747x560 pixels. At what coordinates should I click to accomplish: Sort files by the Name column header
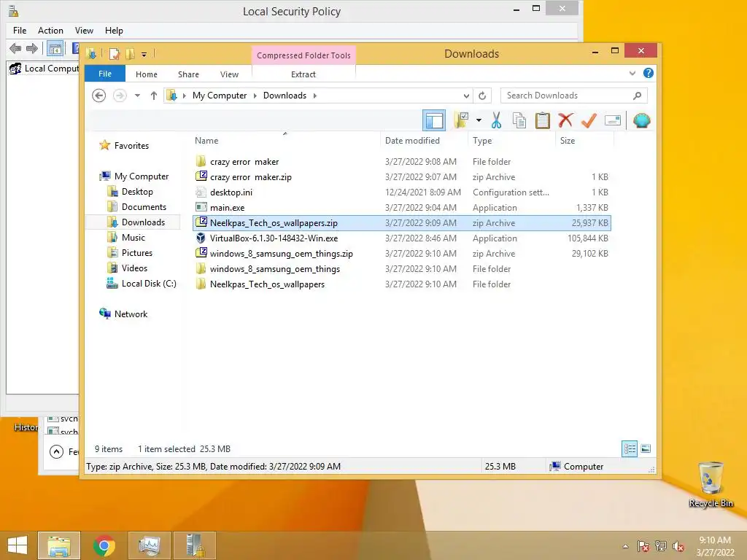pyautogui.click(x=286, y=141)
